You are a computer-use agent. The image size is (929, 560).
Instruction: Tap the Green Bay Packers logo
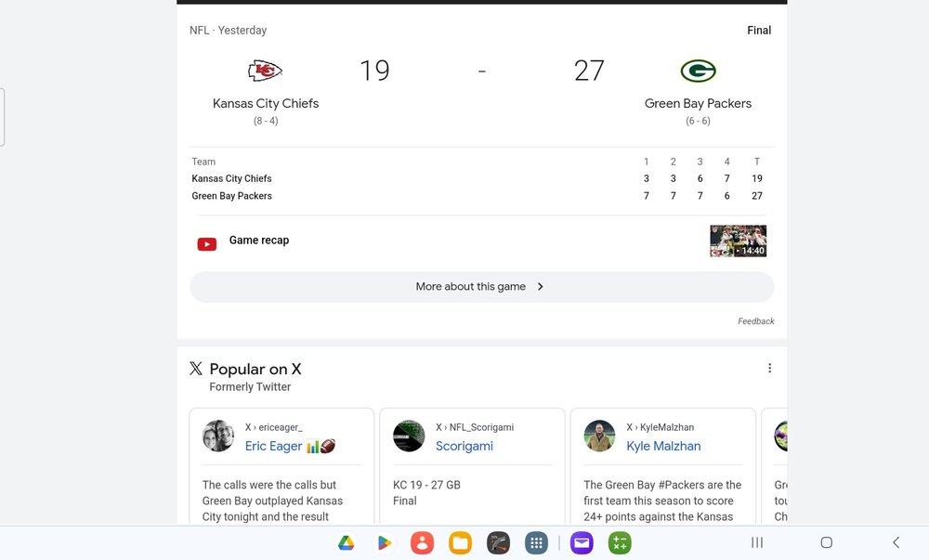coord(698,71)
